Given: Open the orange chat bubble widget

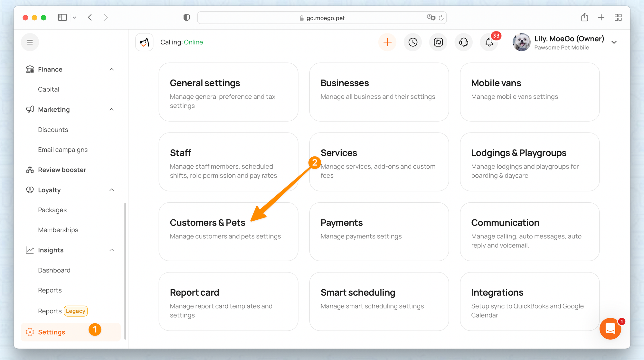Looking at the screenshot, I should tap(610, 329).
